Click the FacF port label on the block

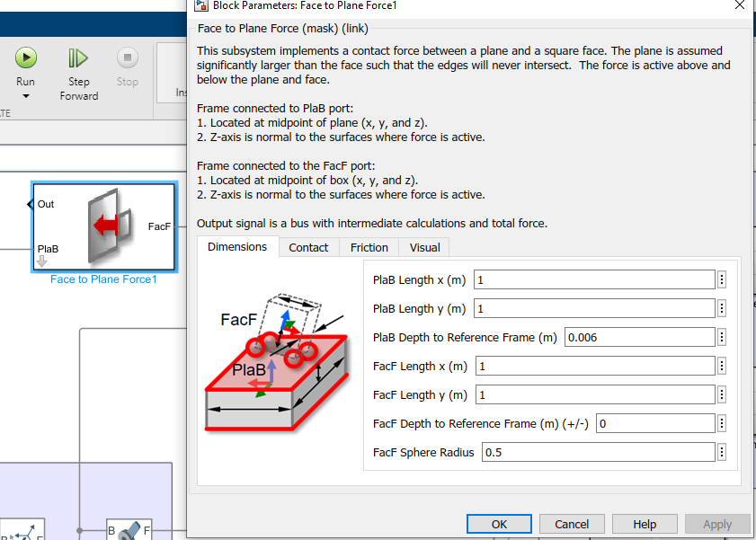(159, 226)
